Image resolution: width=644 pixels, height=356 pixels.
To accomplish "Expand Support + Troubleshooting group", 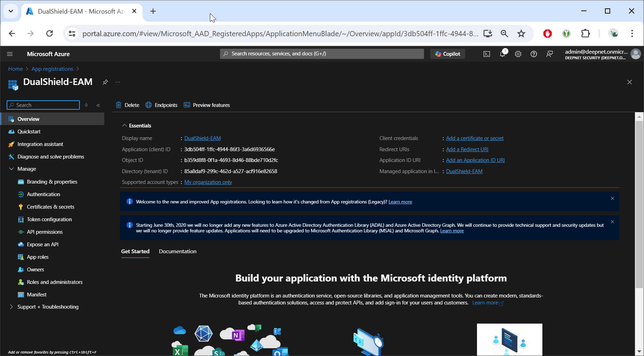I will pyautogui.click(x=11, y=307).
